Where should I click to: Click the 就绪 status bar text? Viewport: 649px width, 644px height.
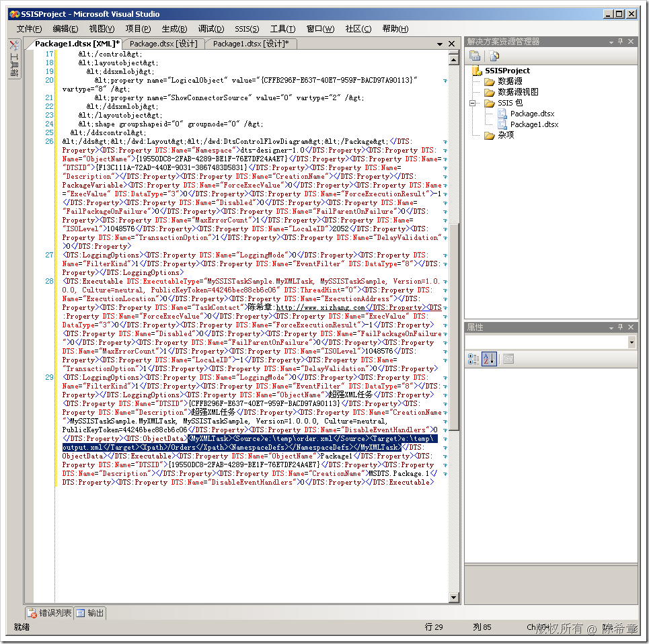[x=22, y=627]
